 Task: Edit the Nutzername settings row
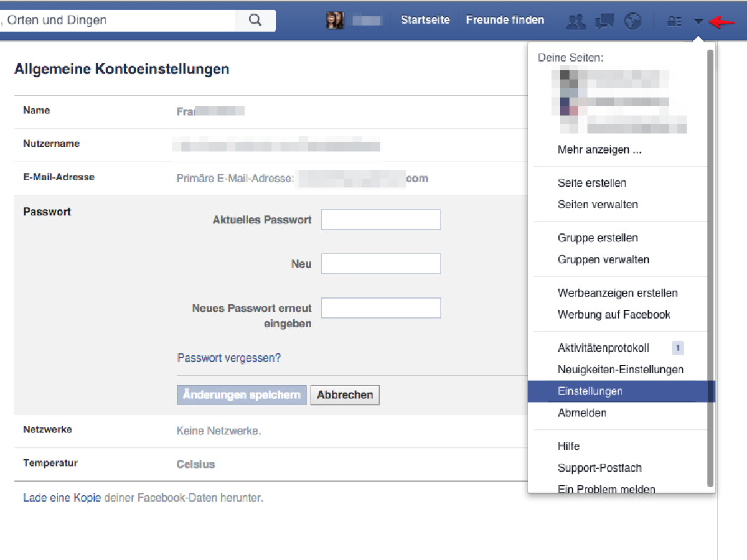272,145
